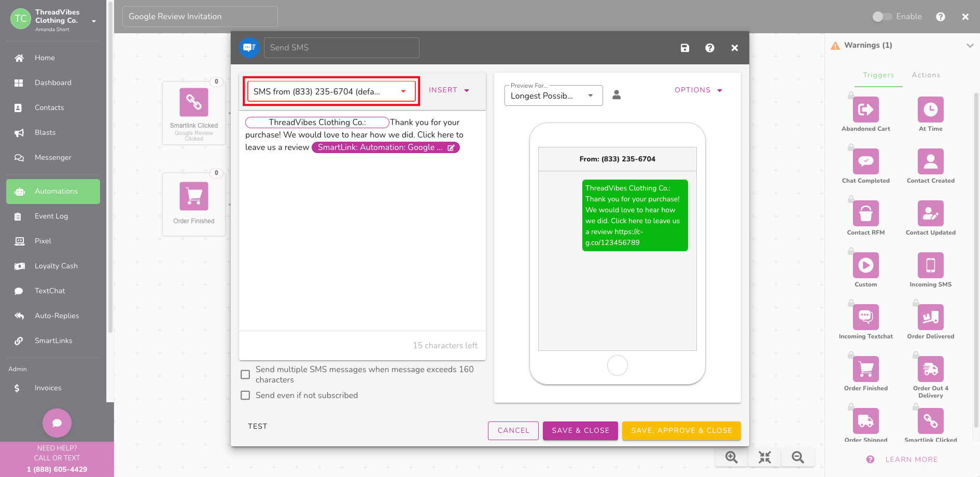Select the At Time trigger icon
Screen dimensions: 980x477
coord(930,110)
